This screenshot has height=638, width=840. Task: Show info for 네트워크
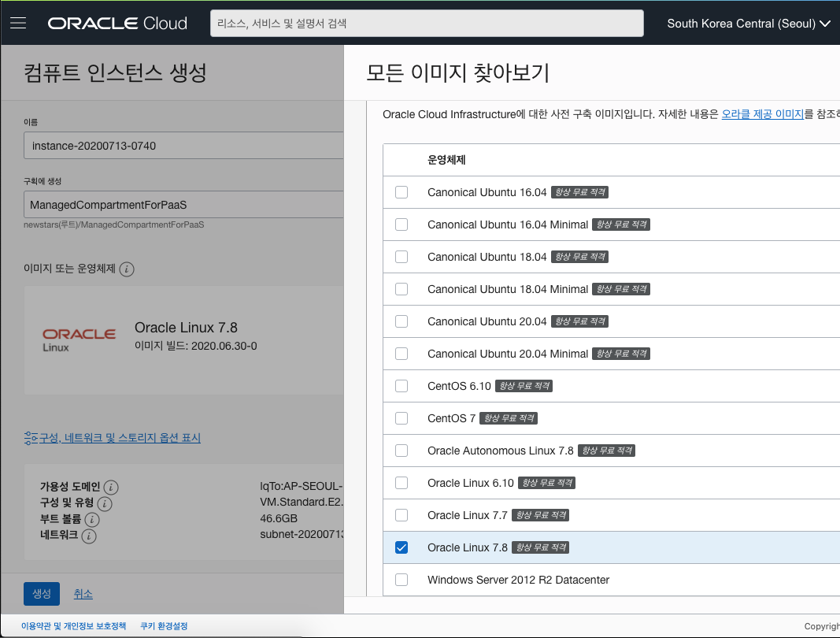89,536
